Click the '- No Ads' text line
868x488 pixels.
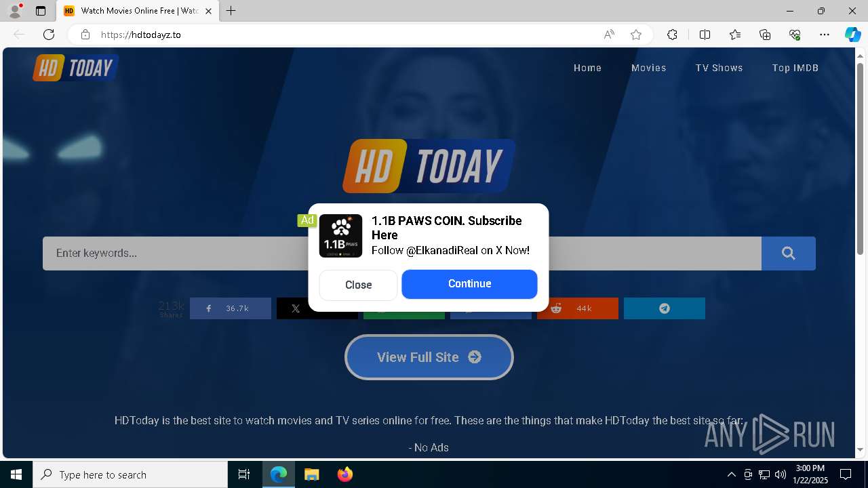click(429, 447)
